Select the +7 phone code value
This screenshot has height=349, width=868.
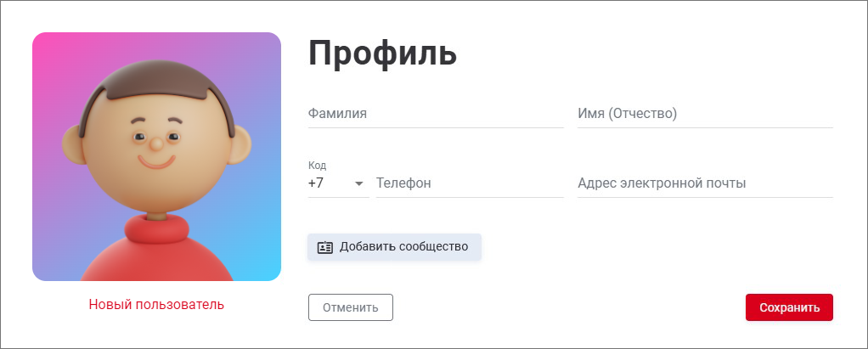[x=317, y=183]
